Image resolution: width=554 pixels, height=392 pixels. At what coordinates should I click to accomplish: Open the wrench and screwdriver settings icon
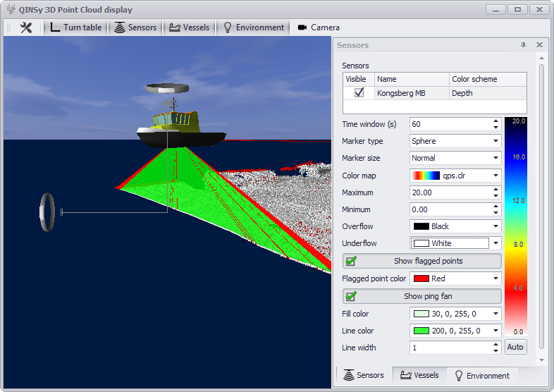coord(26,27)
